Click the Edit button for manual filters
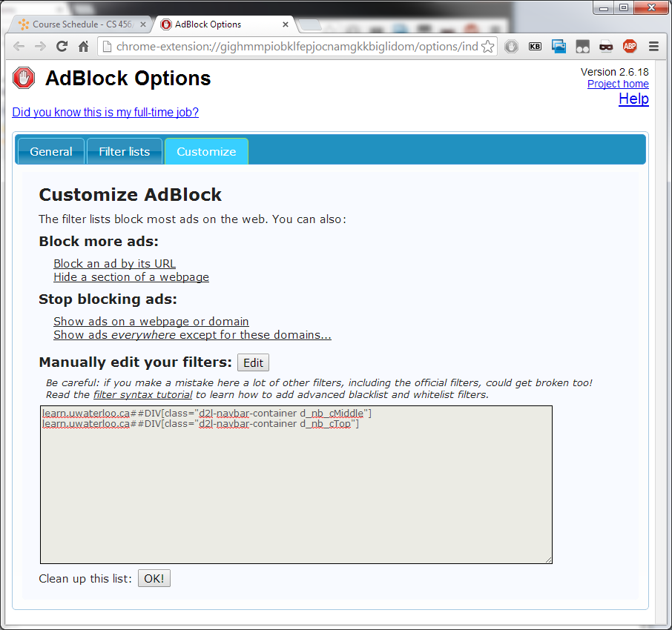The height and width of the screenshot is (630, 672). [253, 362]
